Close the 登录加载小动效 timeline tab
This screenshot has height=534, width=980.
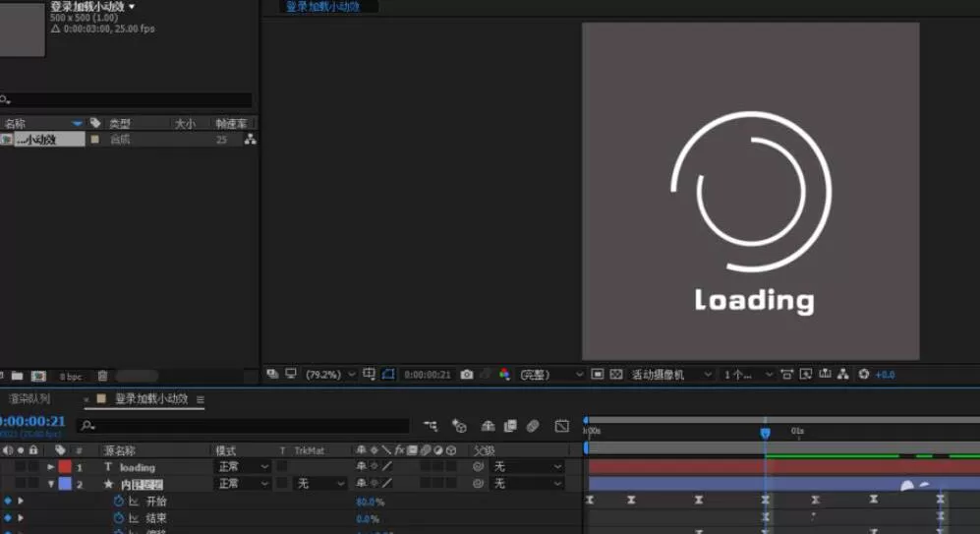click(86, 399)
